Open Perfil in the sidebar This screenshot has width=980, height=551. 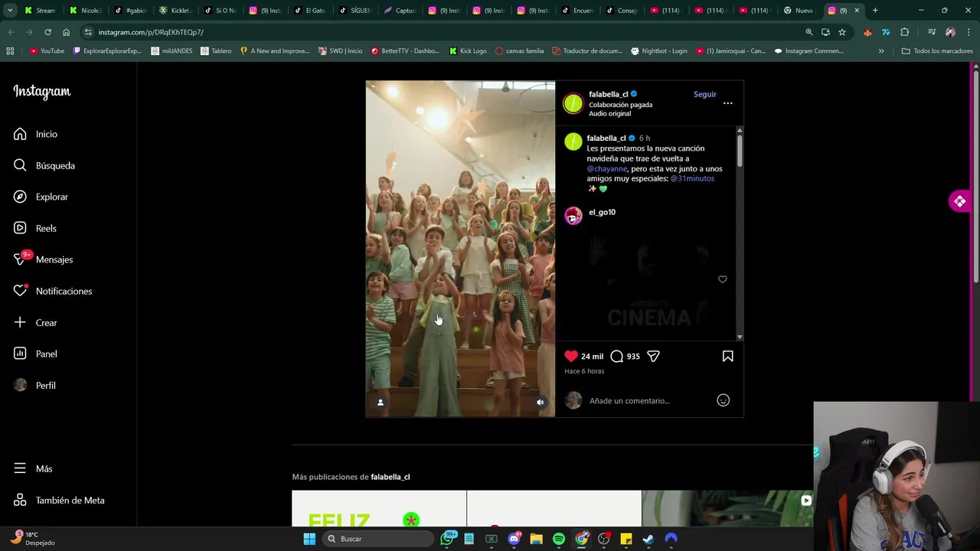[34, 385]
